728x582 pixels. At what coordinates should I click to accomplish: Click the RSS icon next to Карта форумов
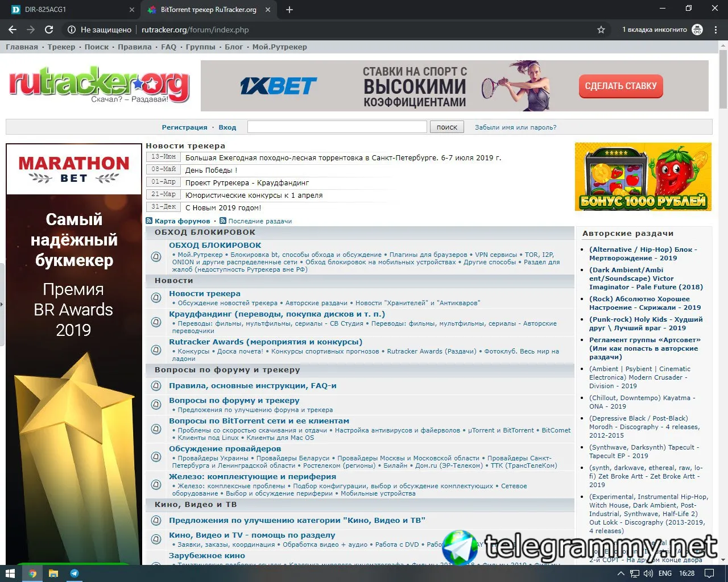[149, 221]
